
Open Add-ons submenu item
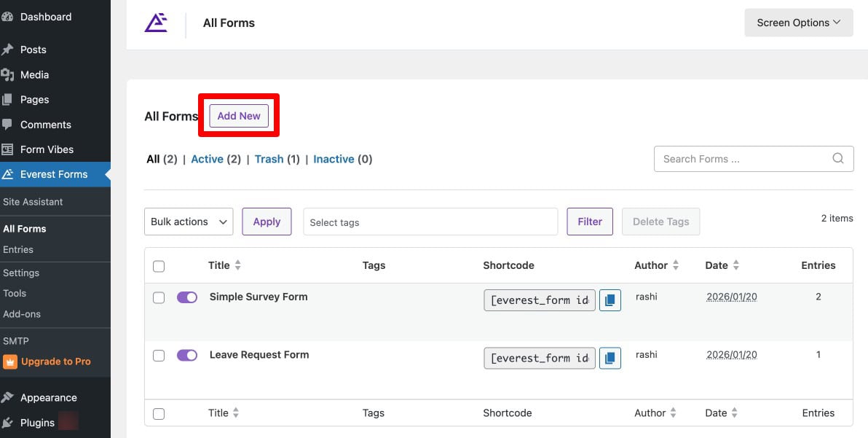pyautogui.click(x=22, y=314)
